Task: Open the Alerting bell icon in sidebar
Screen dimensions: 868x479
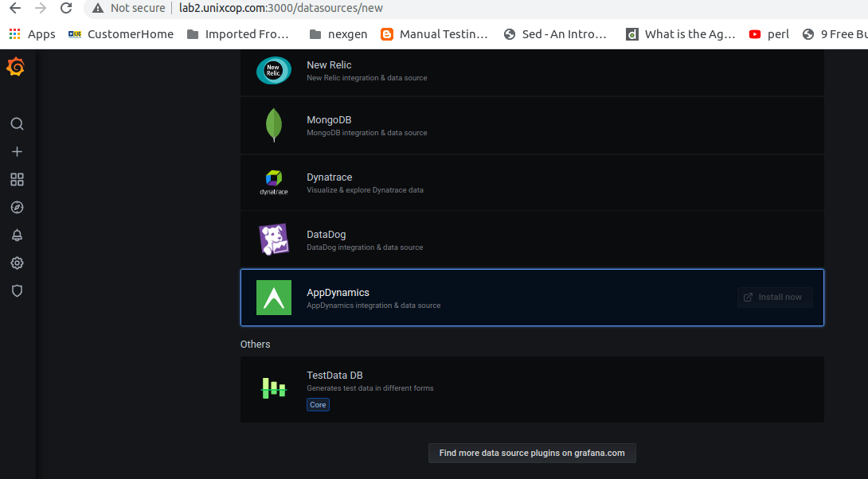Action: point(18,235)
